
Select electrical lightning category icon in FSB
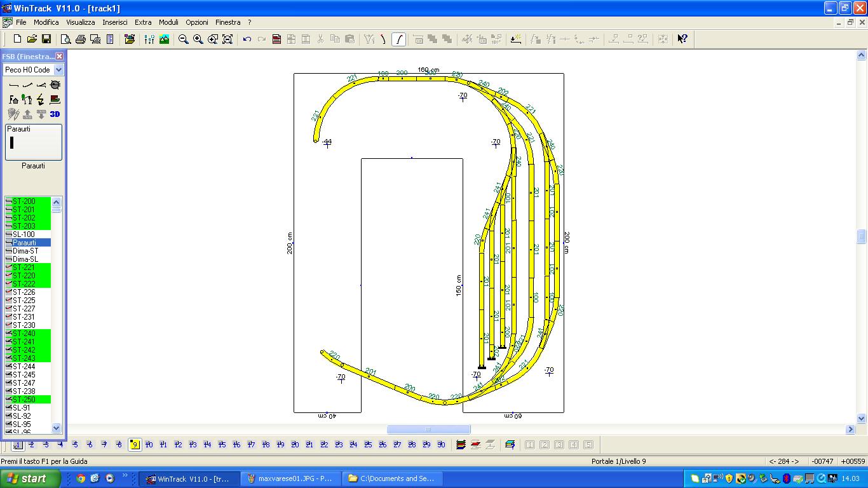pos(41,99)
